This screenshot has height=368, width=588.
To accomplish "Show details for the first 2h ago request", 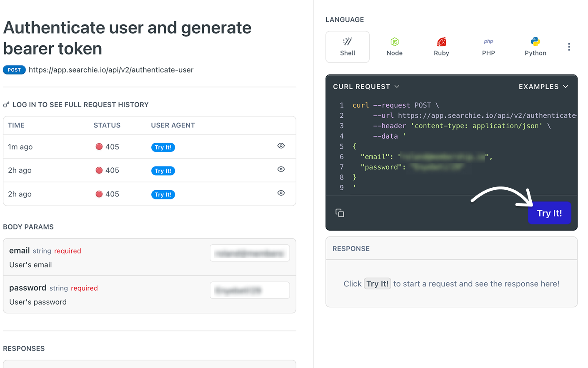I will (x=281, y=169).
